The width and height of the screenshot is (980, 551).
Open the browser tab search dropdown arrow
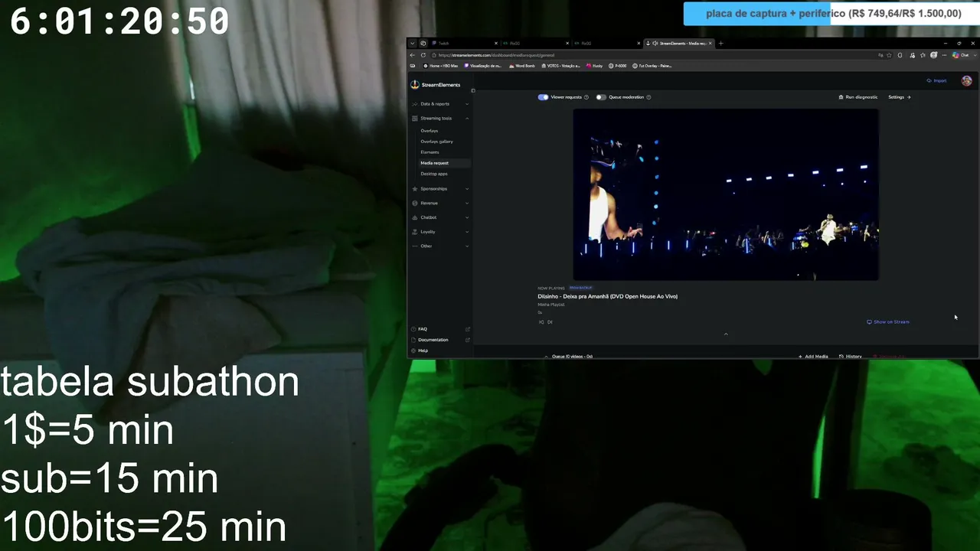point(413,43)
